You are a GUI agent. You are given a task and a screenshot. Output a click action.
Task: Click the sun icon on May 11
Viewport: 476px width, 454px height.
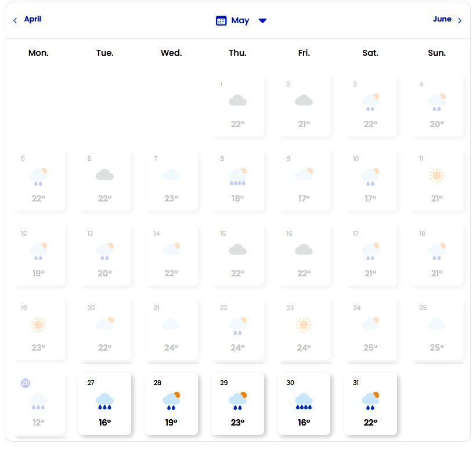(x=437, y=175)
